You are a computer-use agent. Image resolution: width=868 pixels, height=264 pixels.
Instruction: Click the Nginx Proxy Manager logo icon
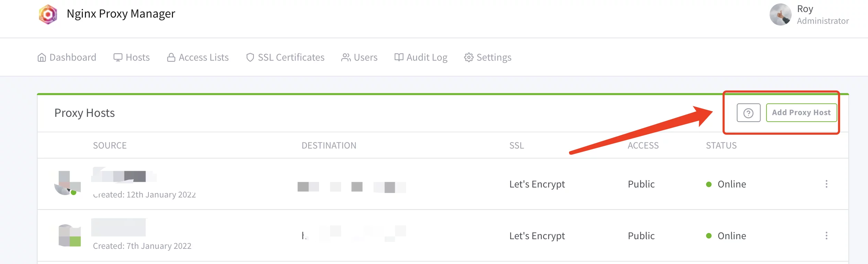pos(48,14)
